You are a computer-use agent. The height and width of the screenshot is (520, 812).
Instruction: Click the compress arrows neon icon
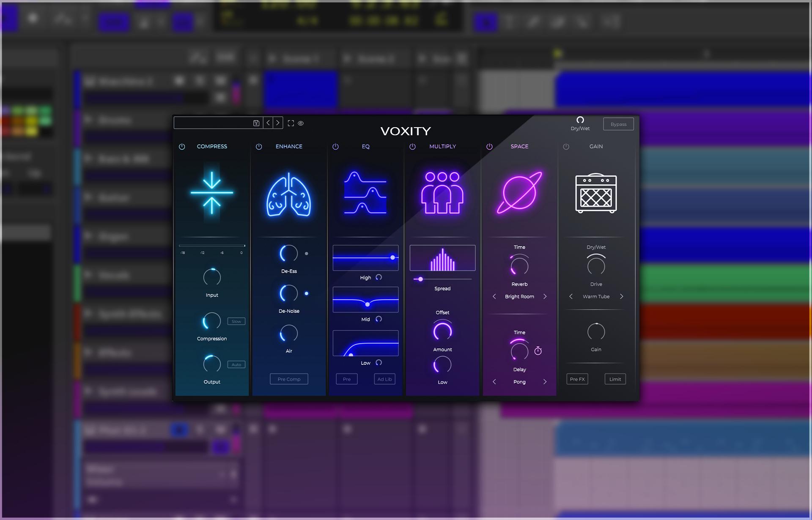coord(211,193)
